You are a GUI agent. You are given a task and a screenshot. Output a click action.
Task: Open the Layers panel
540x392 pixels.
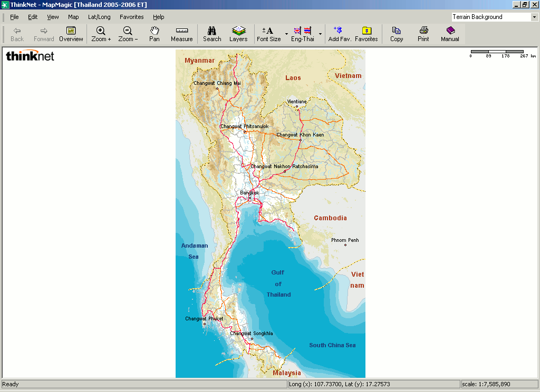coord(238,34)
